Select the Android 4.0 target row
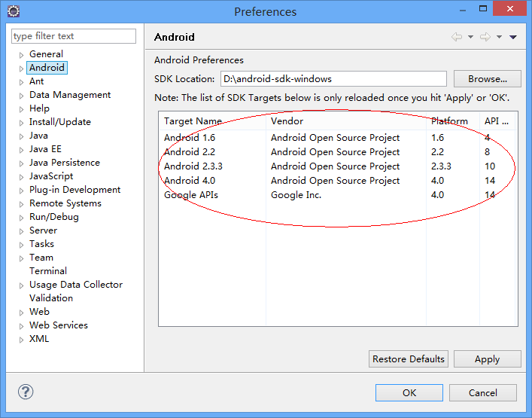 pyautogui.click(x=337, y=180)
